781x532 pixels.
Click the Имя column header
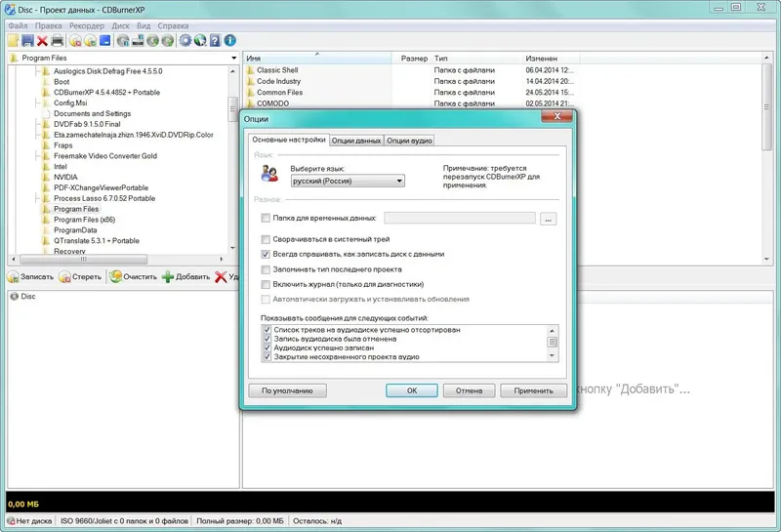318,59
